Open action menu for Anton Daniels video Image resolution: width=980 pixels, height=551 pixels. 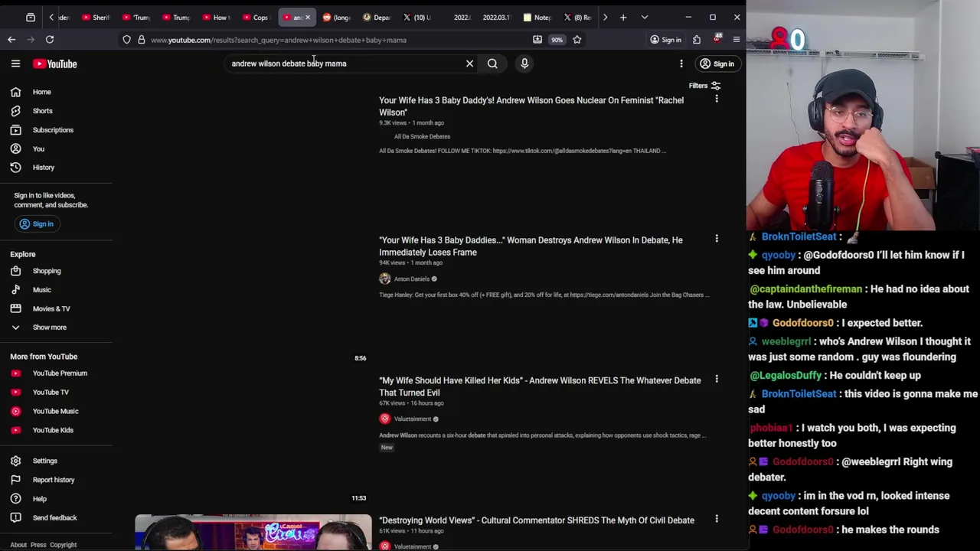[717, 239]
